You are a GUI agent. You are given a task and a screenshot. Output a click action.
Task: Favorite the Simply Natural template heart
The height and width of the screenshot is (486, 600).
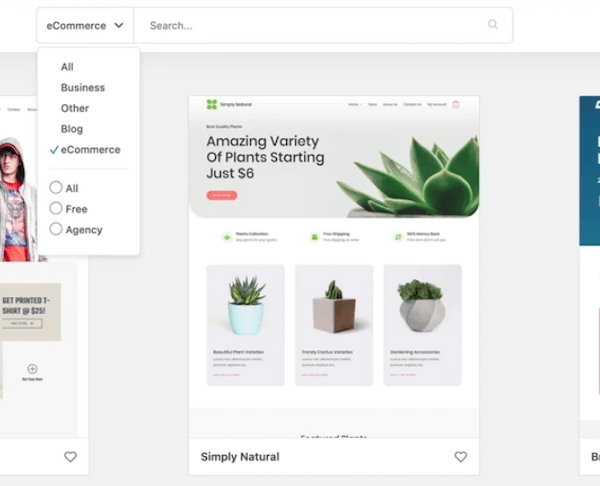tap(460, 457)
